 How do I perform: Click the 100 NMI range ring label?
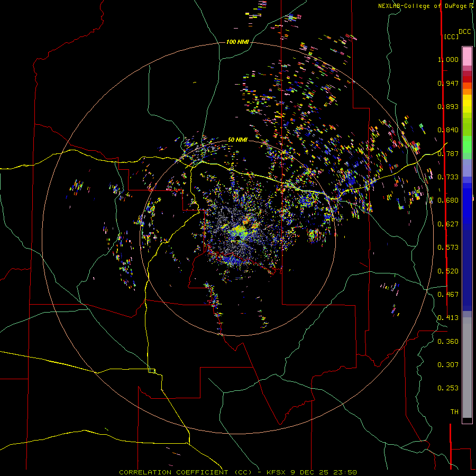(237, 42)
